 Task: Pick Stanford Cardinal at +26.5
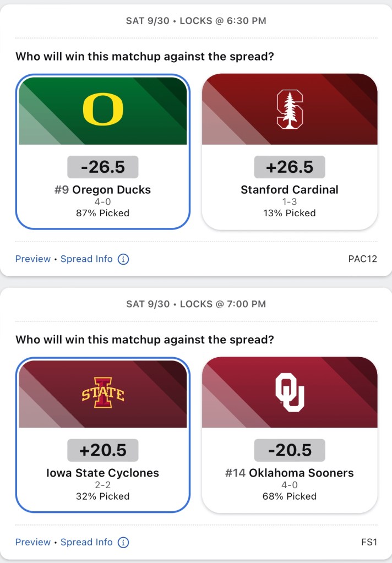point(290,167)
